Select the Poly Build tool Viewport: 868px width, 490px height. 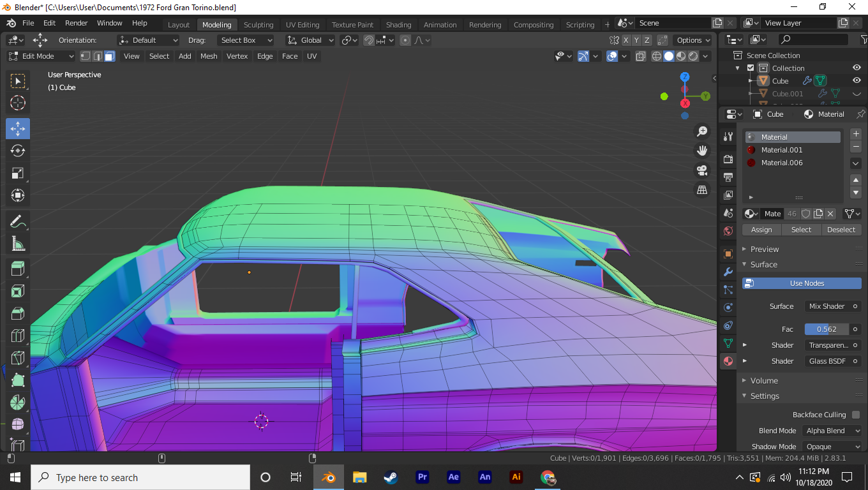pyautogui.click(x=18, y=380)
